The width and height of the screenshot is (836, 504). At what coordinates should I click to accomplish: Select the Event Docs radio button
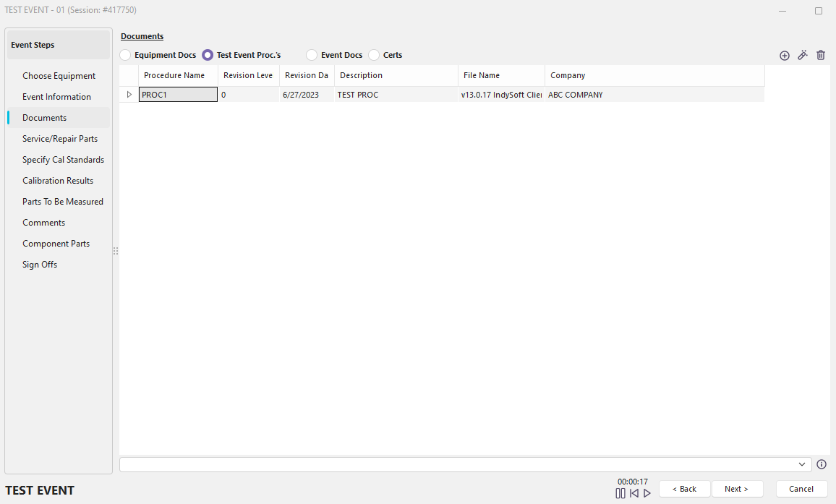click(312, 55)
